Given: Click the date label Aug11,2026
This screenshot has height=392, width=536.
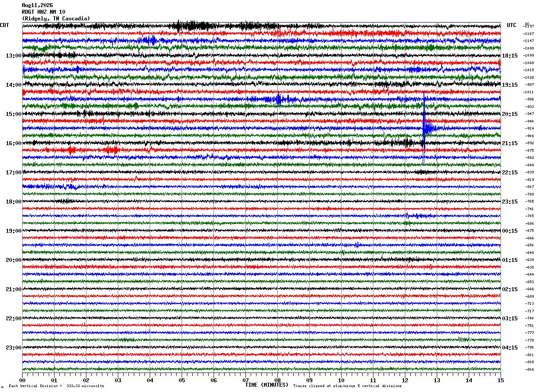Looking at the screenshot, I should [37, 5].
